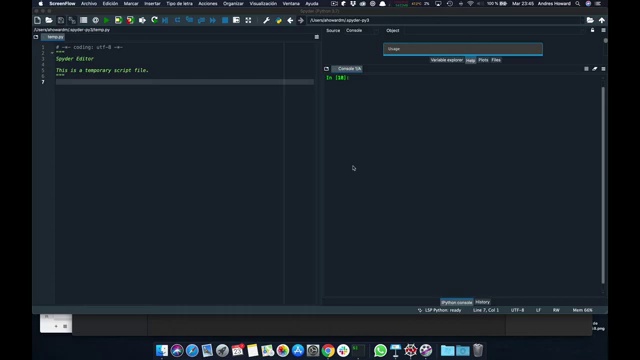Click the Open file folder icon
Viewport: 640px width, 360px height.
click(x=49, y=20)
